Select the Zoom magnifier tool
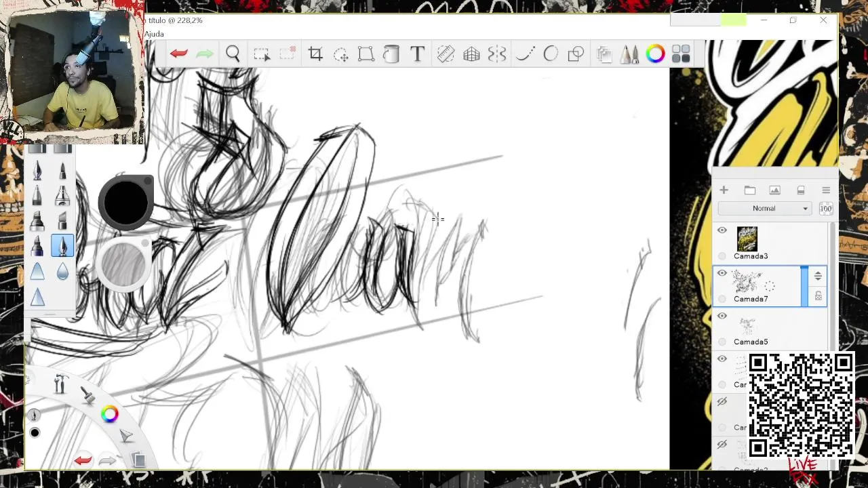 (x=233, y=54)
